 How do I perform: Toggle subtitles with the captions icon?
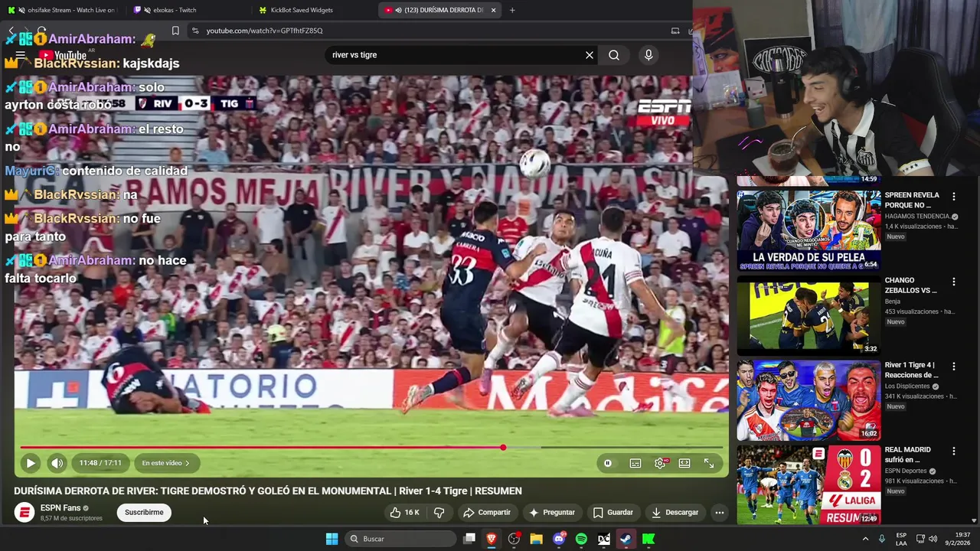click(635, 463)
